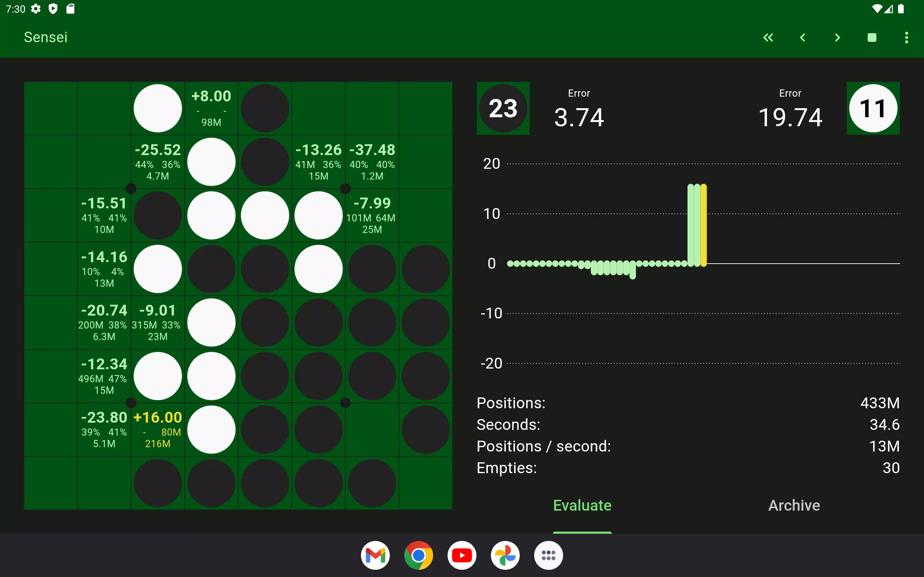Launch Chrome from the dock
Viewport: 924px width, 577px height.
418,555
